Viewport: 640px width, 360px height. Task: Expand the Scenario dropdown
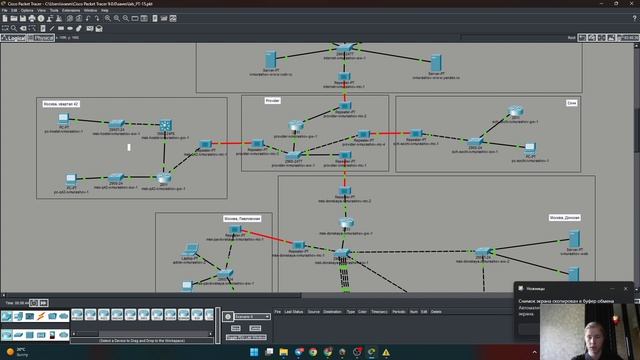[252, 316]
